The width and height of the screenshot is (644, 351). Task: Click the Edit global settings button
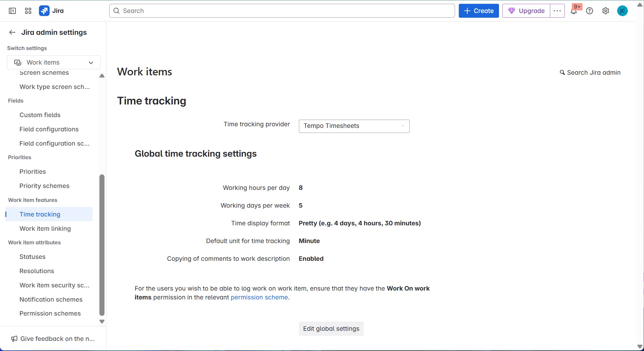331,329
